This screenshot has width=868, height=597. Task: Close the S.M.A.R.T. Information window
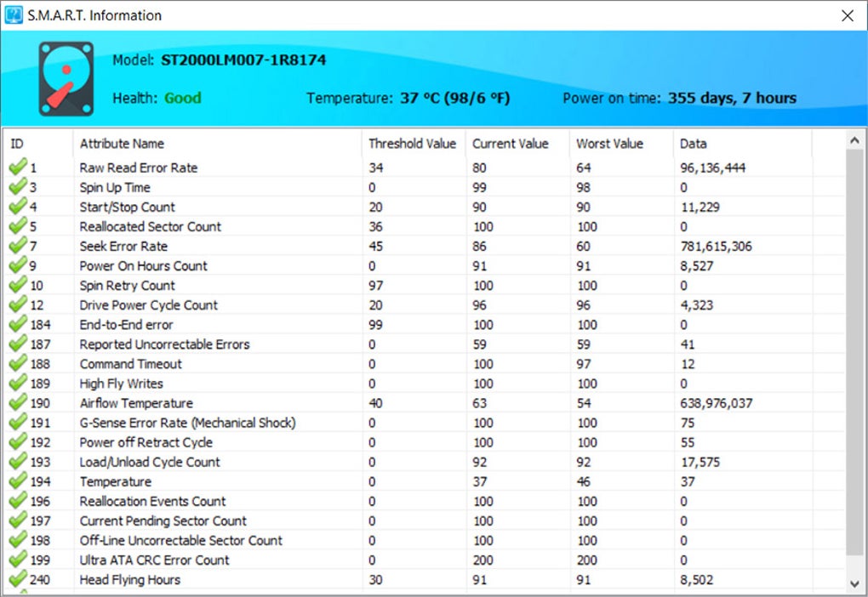(848, 15)
